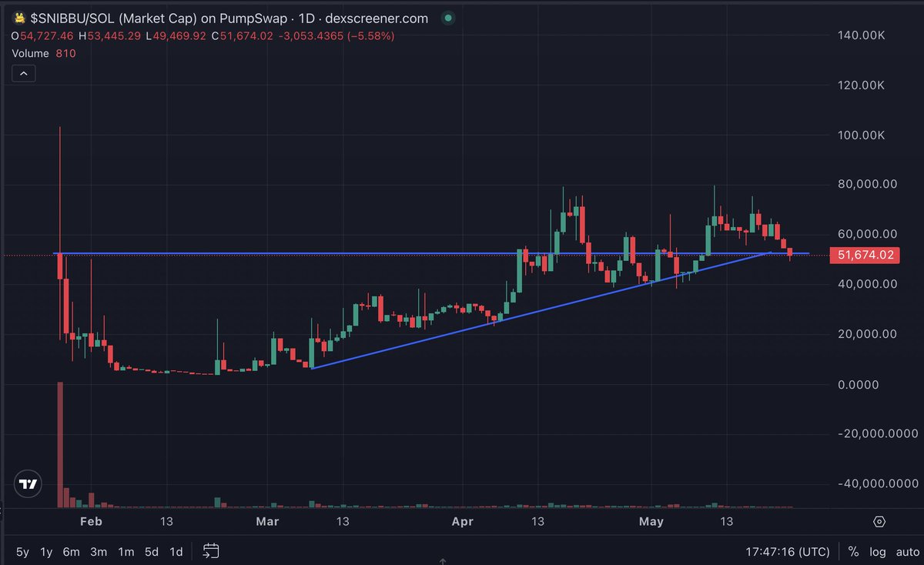Select the 1d time range

[176, 551]
